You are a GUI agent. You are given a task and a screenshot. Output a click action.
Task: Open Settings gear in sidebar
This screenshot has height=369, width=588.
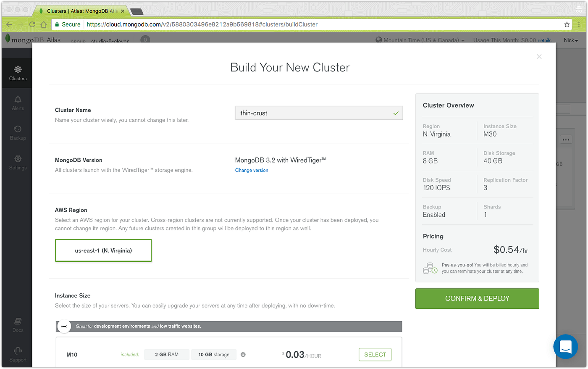(x=18, y=163)
